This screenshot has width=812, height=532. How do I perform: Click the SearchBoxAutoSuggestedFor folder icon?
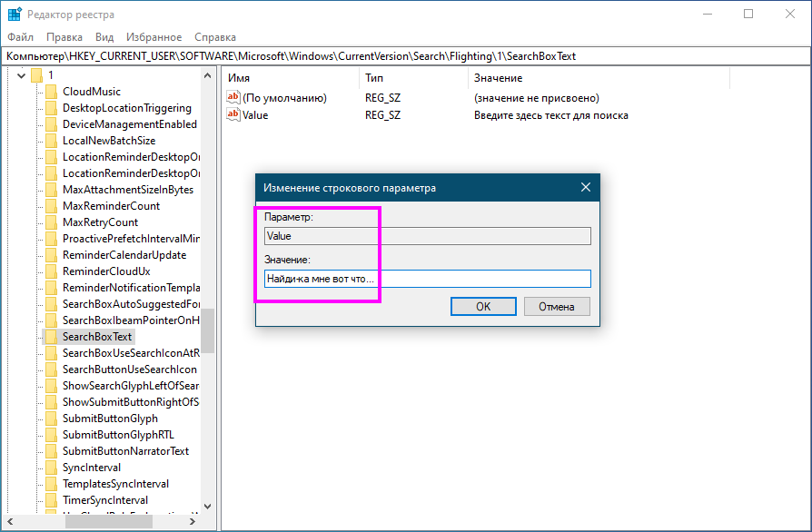[51, 304]
